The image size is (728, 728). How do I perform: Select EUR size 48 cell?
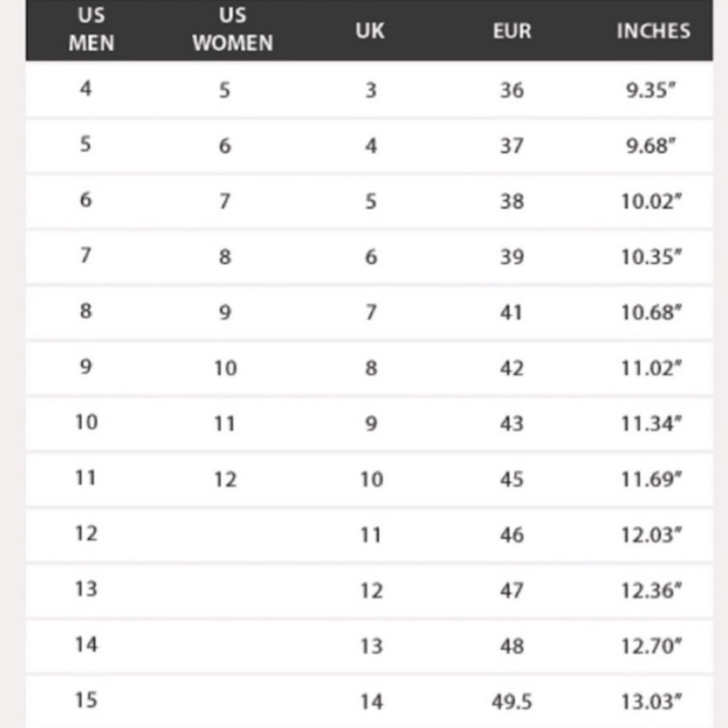pos(512,646)
